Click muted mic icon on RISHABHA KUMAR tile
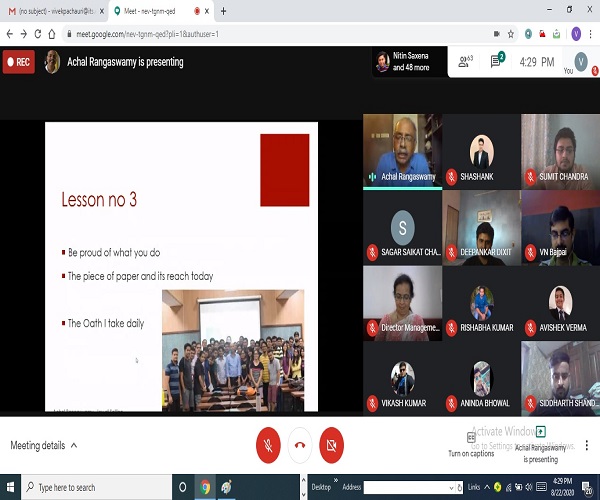 pyautogui.click(x=451, y=328)
